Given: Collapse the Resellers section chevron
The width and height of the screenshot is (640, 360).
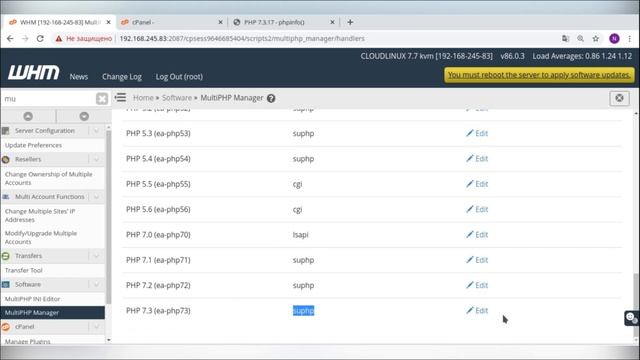Looking at the screenshot, I should (x=96, y=159).
